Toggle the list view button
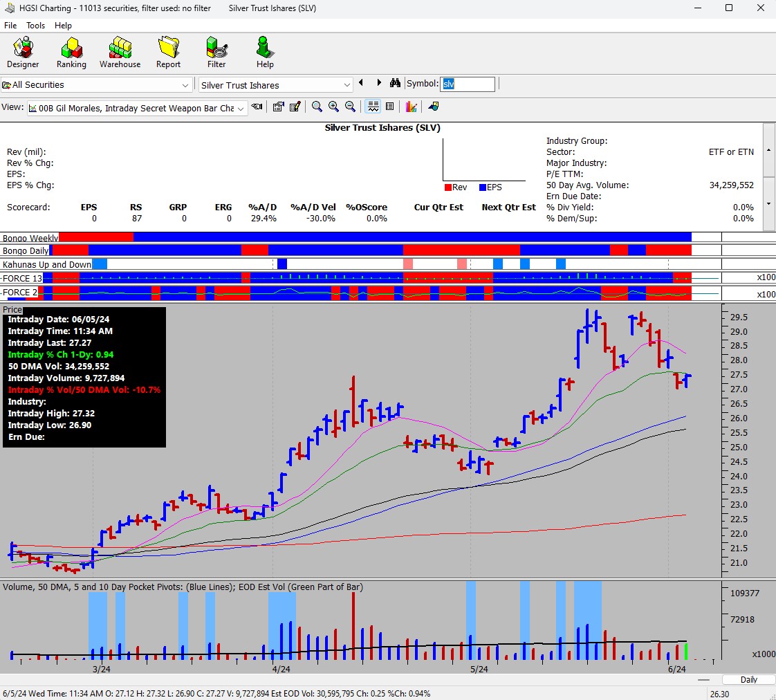This screenshot has width=776, height=700. [x=389, y=107]
